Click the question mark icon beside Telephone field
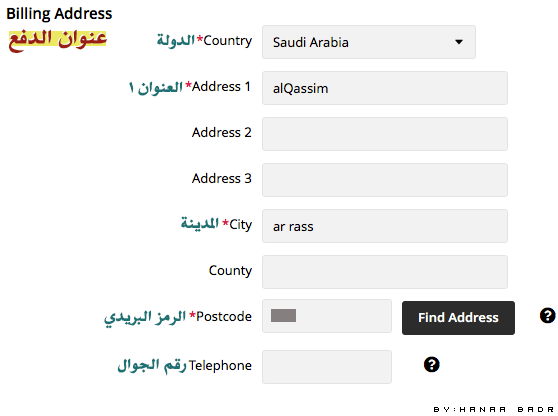Image resolution: width=558 pixels, height=416 pixels. pyautogui.click(x=431, y=365)
